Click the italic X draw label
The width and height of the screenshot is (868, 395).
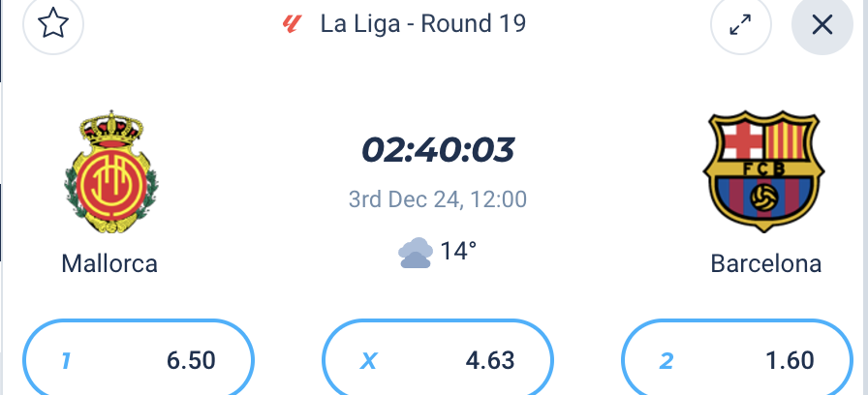pyautogui.click(x=368, y=361)
